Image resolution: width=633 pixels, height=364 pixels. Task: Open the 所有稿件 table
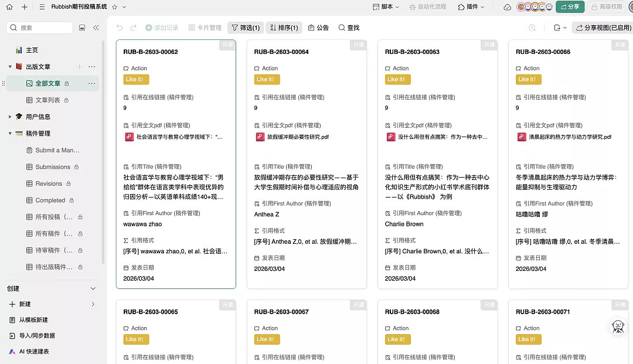54,234
